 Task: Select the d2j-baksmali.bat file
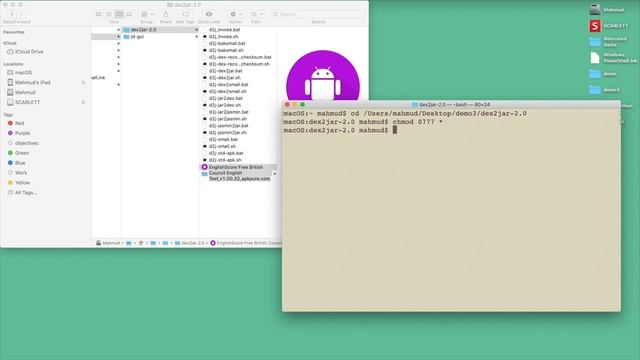227,43
